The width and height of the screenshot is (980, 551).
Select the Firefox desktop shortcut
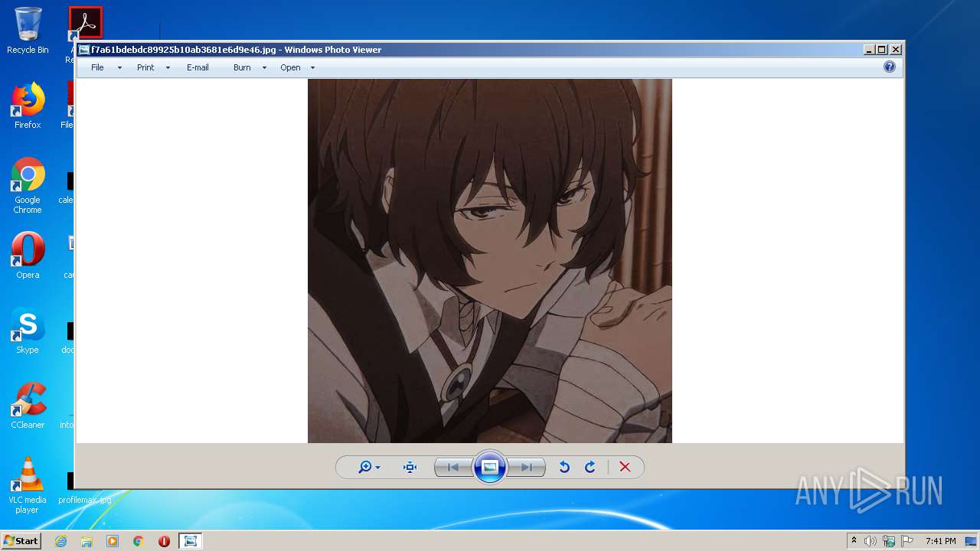28,106
